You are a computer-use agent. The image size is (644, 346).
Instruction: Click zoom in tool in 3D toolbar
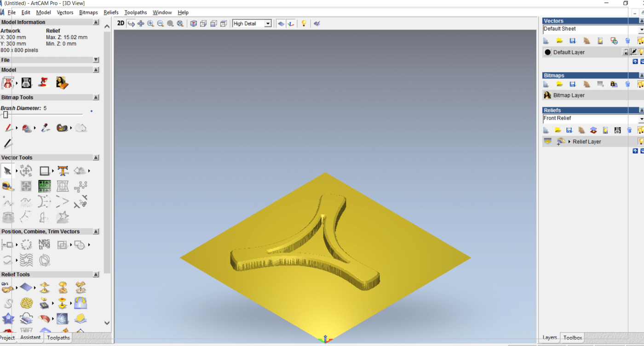point(150,23)
